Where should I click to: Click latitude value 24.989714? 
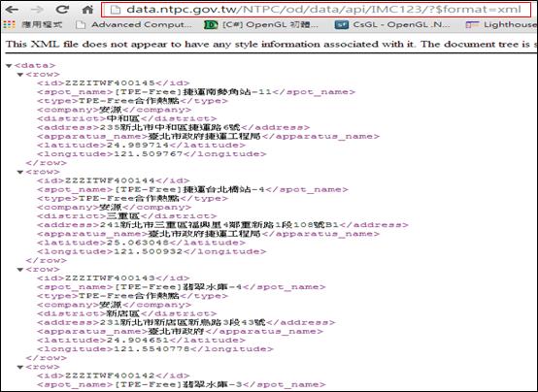coord(138,146)
